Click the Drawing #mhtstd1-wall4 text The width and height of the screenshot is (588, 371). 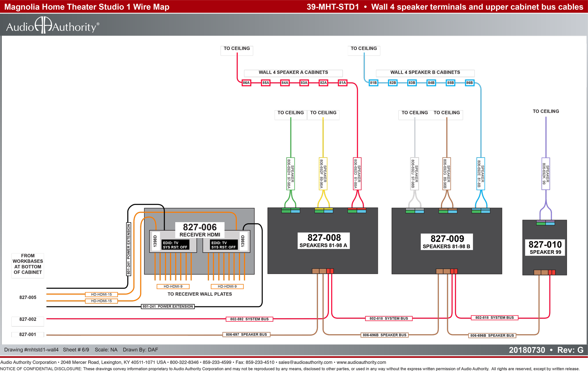(31, 350)
